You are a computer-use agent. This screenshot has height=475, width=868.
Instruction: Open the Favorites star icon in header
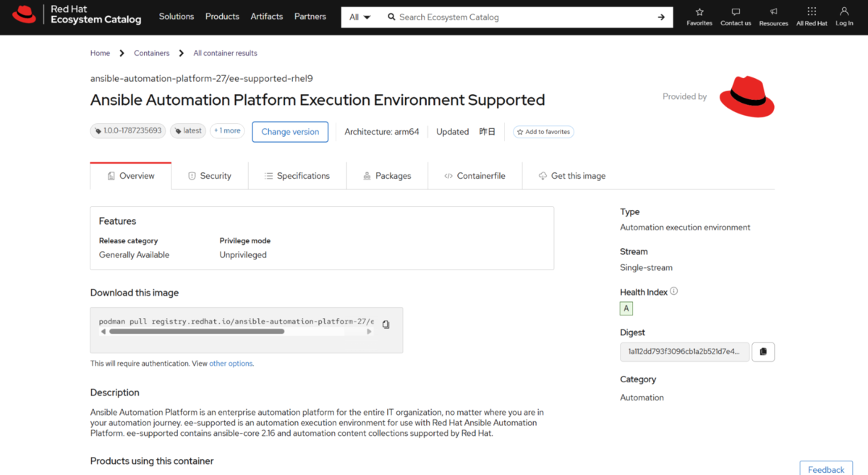(699, 12)
